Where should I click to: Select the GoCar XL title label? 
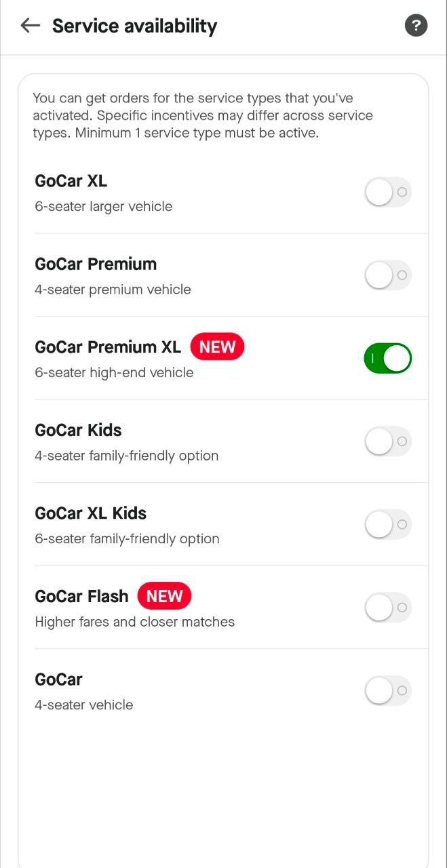tap(71, 181)
